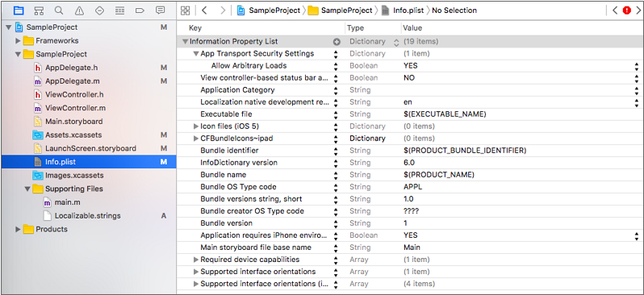The image size is (644, 295).
Task: Show the Symbol navigator hierarchy icon
Action: coord(39,10)
